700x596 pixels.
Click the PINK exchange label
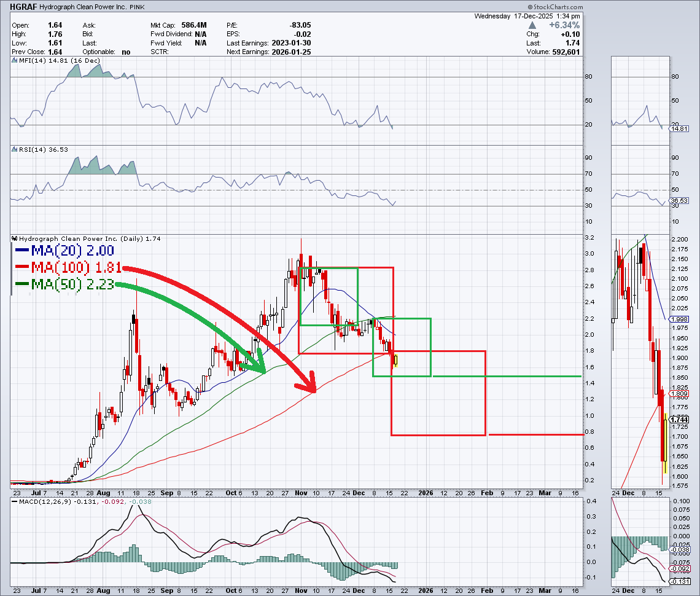137,7
